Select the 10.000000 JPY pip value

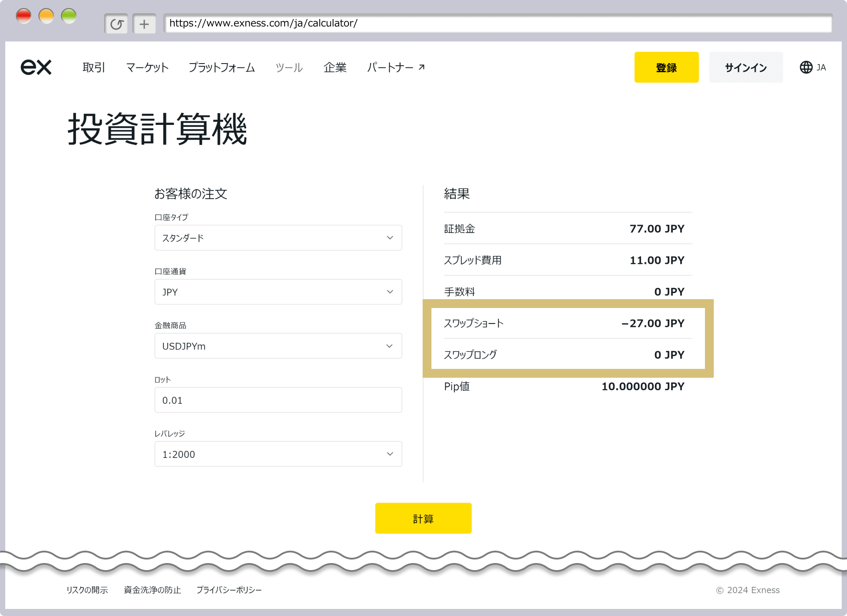643,387
